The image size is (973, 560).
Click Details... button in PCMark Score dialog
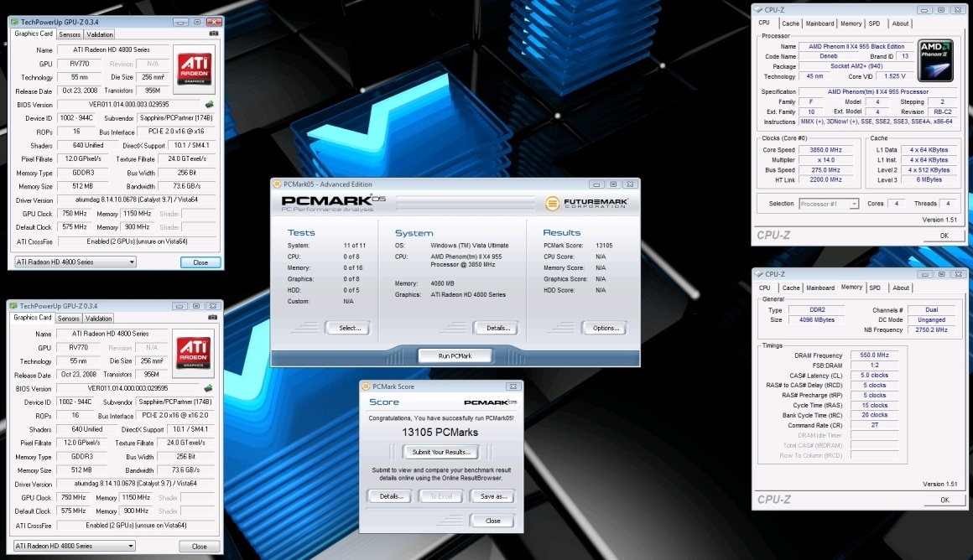(391, 496)
